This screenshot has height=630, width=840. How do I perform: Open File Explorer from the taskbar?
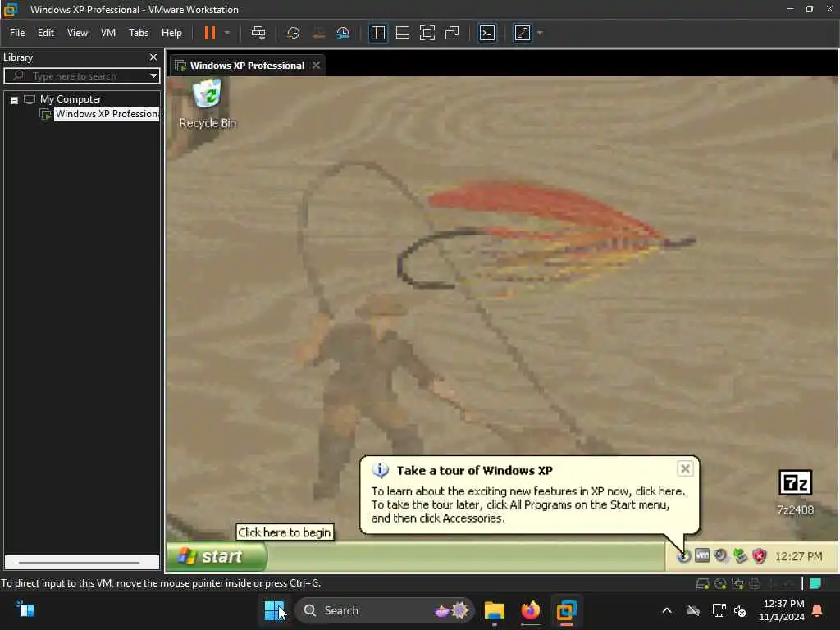495,610
